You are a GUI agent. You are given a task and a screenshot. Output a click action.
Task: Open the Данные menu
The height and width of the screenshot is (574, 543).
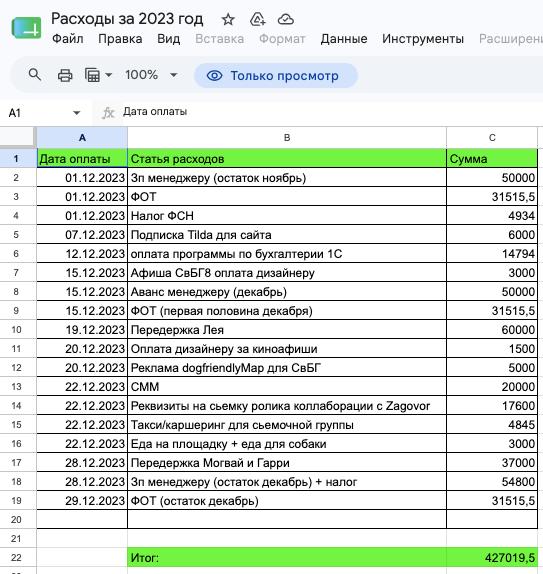tap(344, 39)
